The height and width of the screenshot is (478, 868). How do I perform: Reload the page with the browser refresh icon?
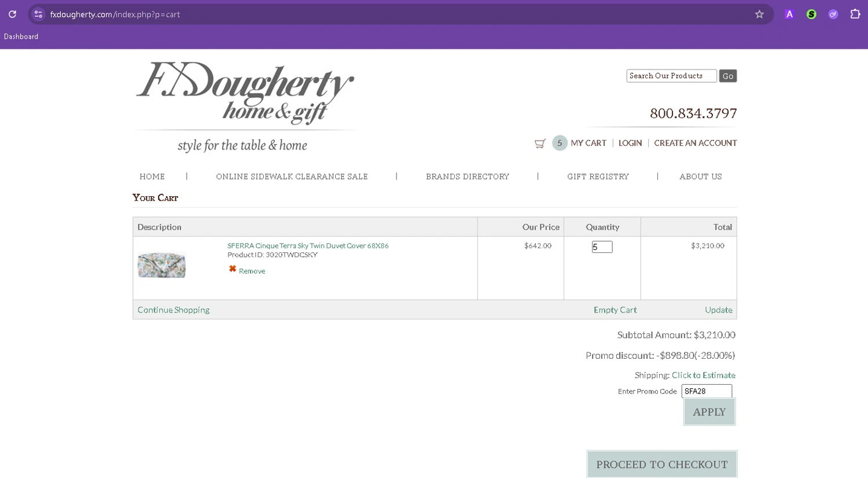click(12, 14)
